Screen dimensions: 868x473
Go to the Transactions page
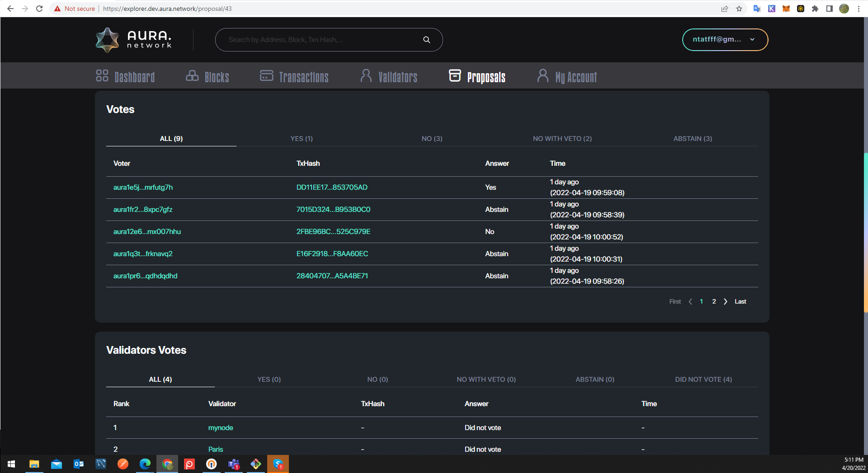point(294,76)
